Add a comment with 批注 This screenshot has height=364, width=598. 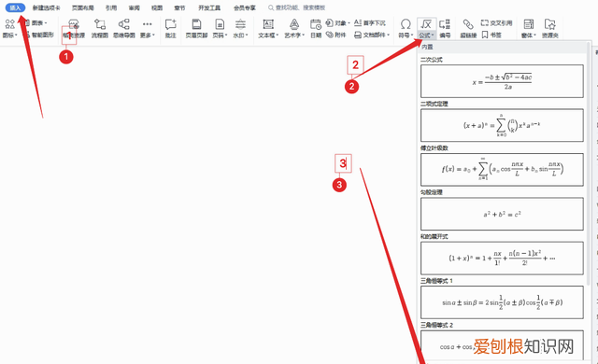[170, 29]
